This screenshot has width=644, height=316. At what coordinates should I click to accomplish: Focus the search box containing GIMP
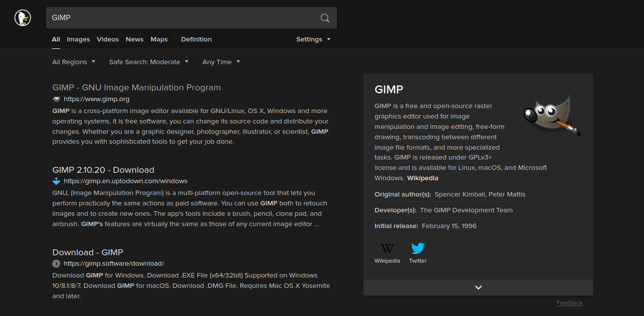tap(191, 18)
